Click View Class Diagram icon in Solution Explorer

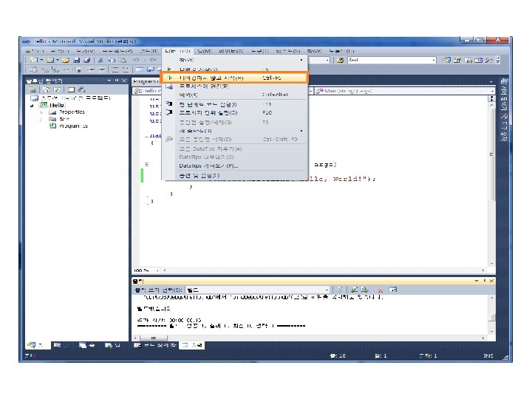point(81,89)
